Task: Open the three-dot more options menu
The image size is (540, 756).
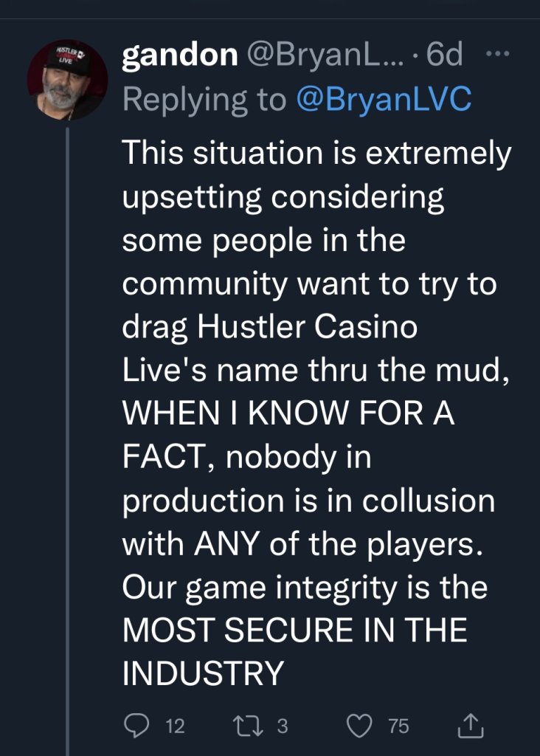Action: tap(502, 56)
